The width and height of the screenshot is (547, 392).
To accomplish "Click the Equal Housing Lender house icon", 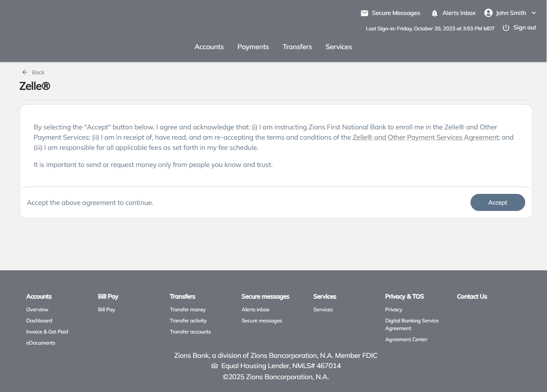I will click(x=215, y=366).
